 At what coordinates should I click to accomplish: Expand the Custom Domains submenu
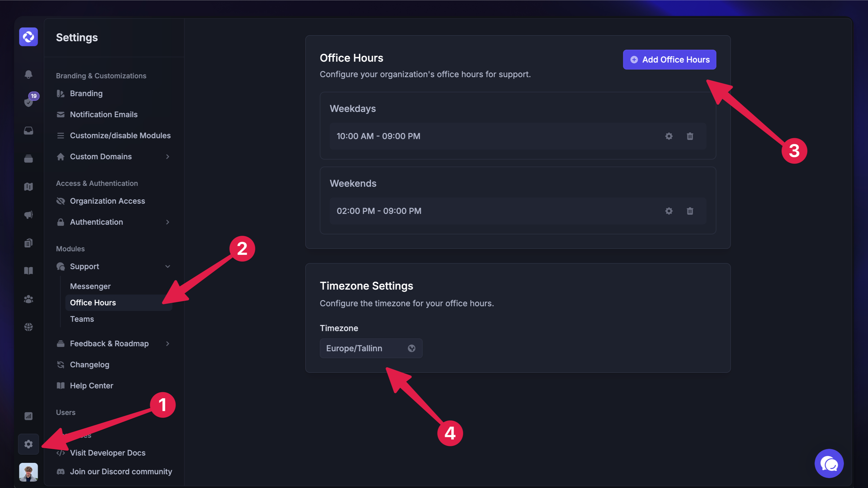(168, 157)
